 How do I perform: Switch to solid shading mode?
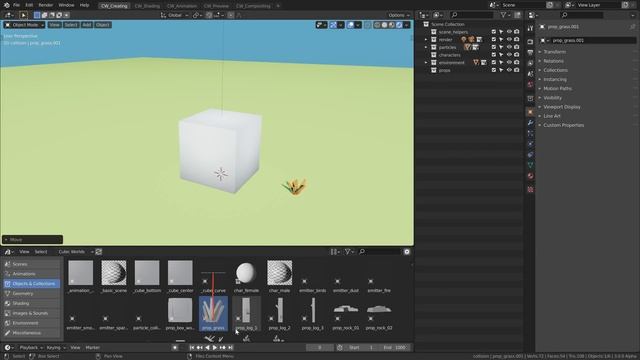click(384, 25)
